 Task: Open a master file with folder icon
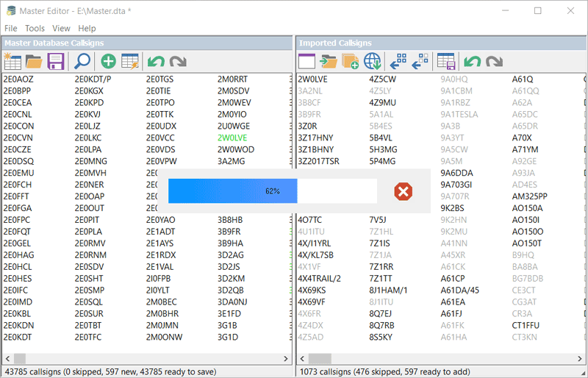(34, 62)
